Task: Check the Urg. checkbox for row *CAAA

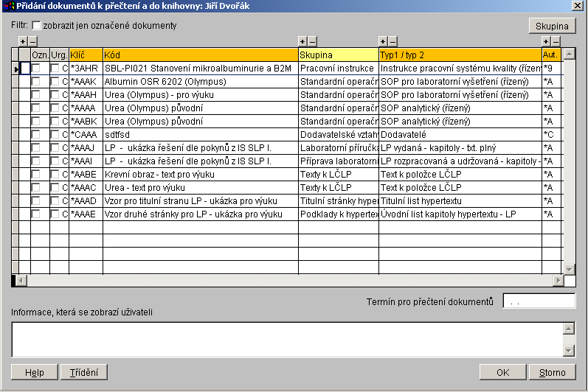Action: pyautogui.click(x=55, y=135)
